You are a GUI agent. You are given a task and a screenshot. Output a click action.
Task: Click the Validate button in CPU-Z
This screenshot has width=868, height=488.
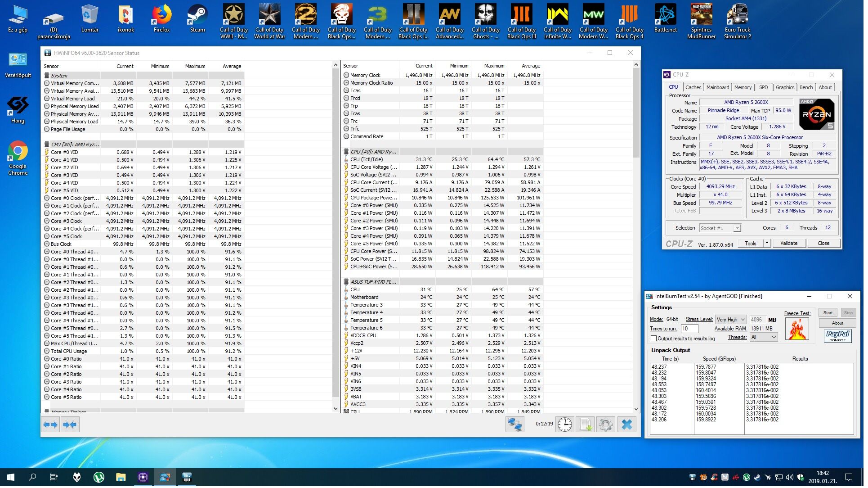(x=793, y=244)
